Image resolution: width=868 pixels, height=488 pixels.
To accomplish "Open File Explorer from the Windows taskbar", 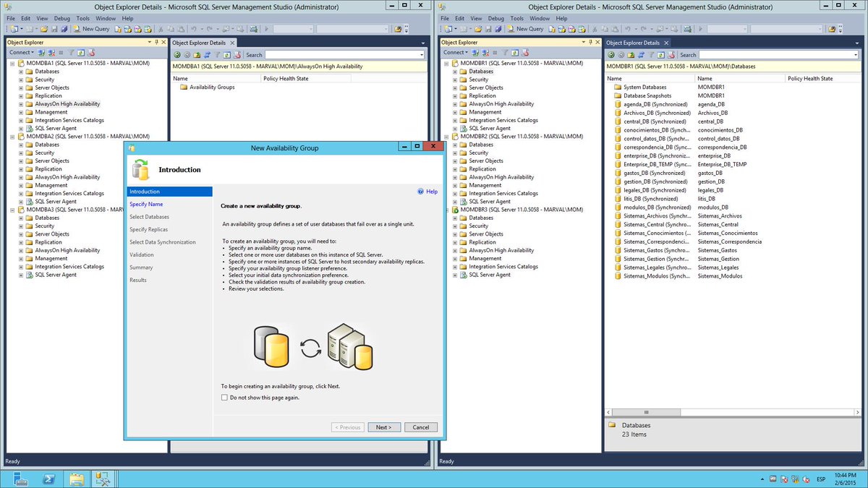I will [x=77, y=479].
